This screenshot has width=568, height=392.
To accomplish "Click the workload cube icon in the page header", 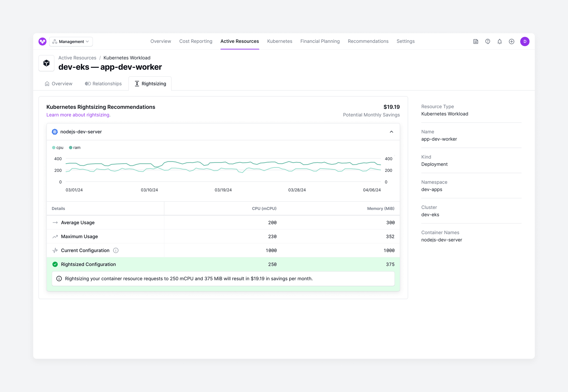I will click(x=46, y=63).
